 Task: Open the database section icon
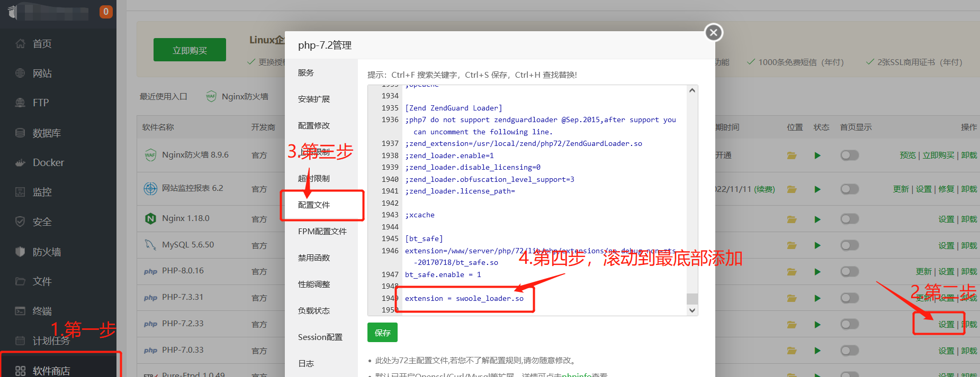pyautogui.click(x=20, y=133)
